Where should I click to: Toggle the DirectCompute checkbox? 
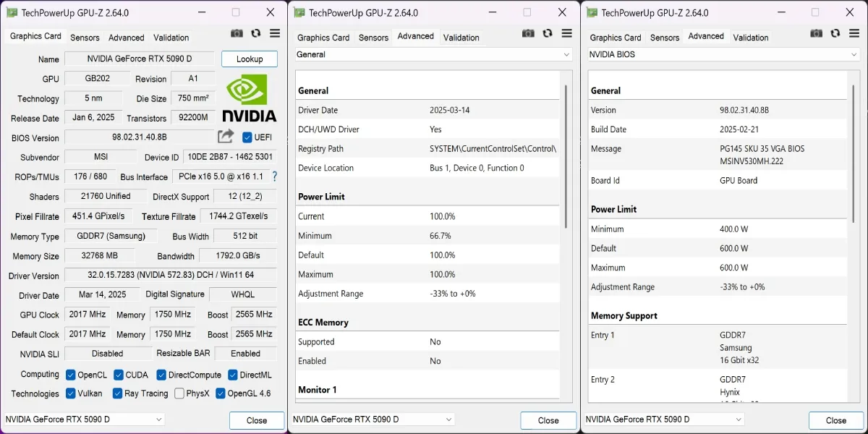[x=161, y=375]
